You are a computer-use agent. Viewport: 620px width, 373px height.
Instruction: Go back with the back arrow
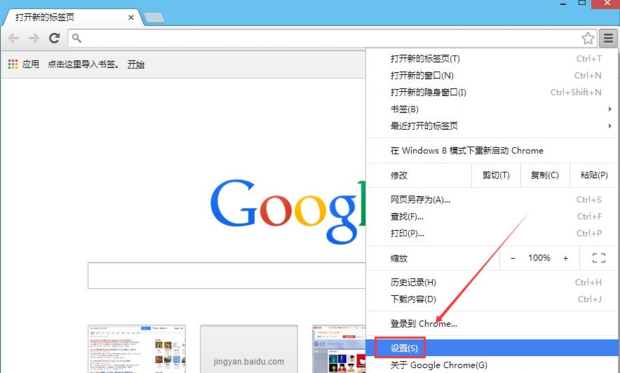[x=13, y=38]
